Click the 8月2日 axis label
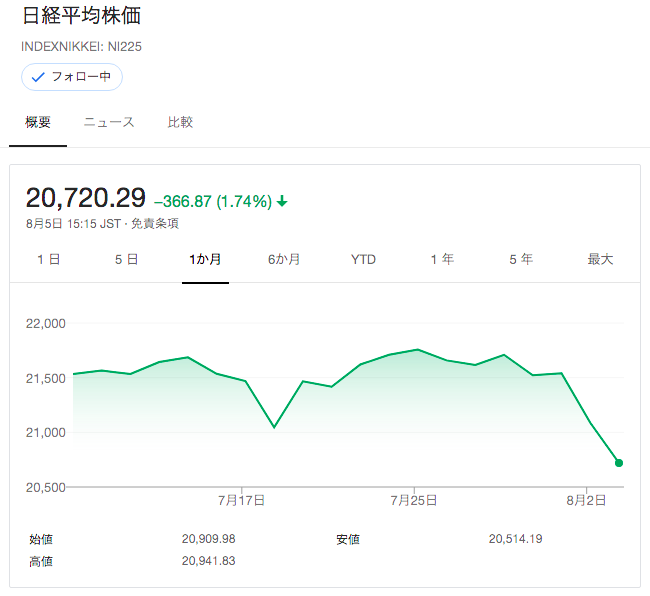 pos(586,500)
